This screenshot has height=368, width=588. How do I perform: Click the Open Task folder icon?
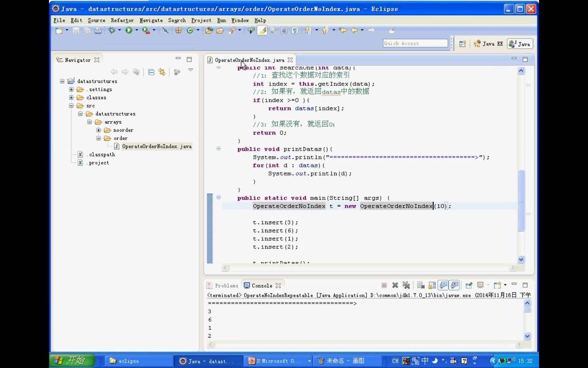220,31
